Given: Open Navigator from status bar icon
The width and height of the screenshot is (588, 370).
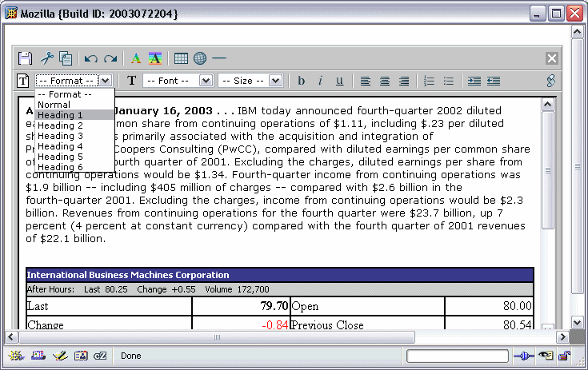Looking at the screenshot, I should [x=16, y=356].
